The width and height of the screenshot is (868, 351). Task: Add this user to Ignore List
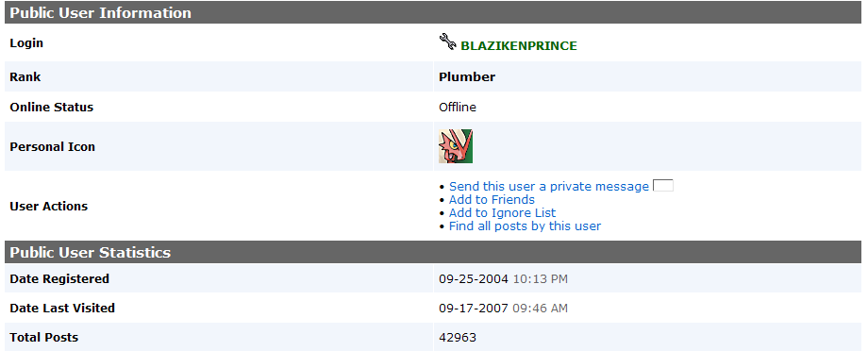(x=502, y=213)
